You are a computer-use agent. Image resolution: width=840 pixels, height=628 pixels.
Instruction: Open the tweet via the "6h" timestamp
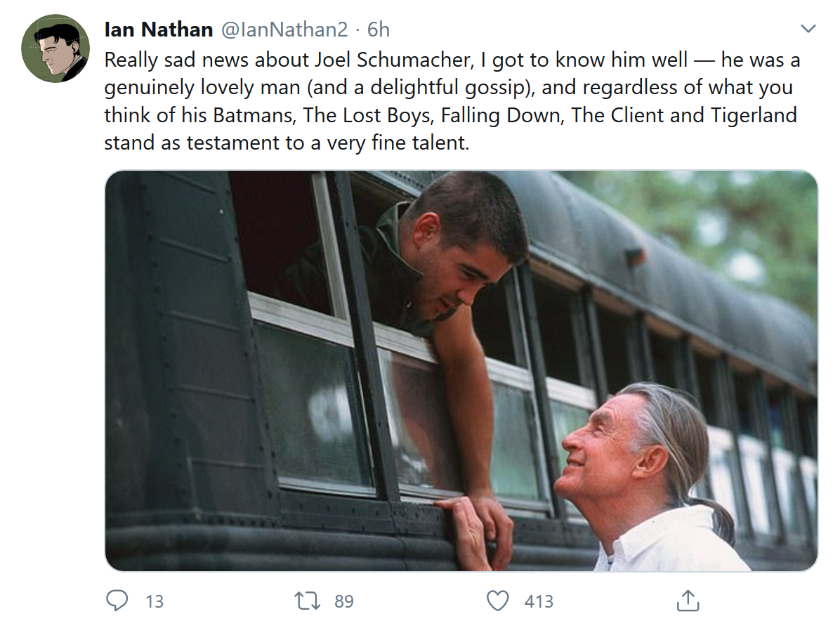pyautogui.click(x=379, y=30)
